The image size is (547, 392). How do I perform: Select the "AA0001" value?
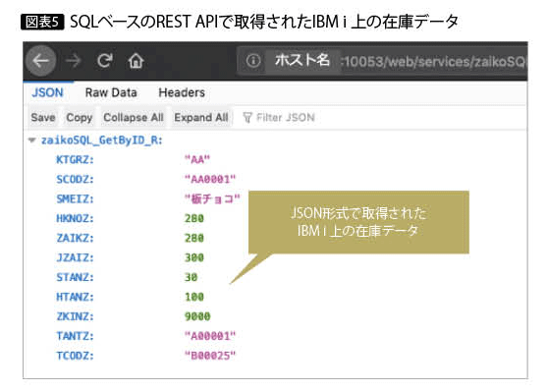(x=210, y=180)
